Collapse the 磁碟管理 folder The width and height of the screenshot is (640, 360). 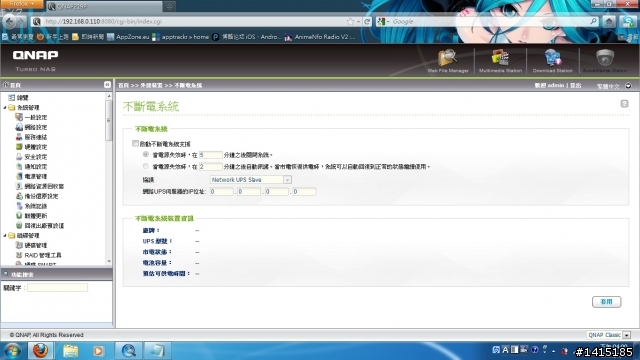pyautogui.click(x=5, y=236)
